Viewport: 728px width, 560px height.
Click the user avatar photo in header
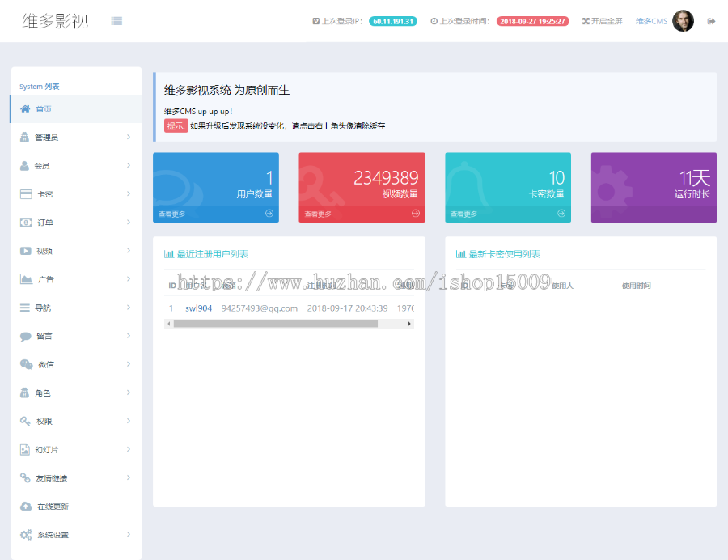tap(683, 21)
